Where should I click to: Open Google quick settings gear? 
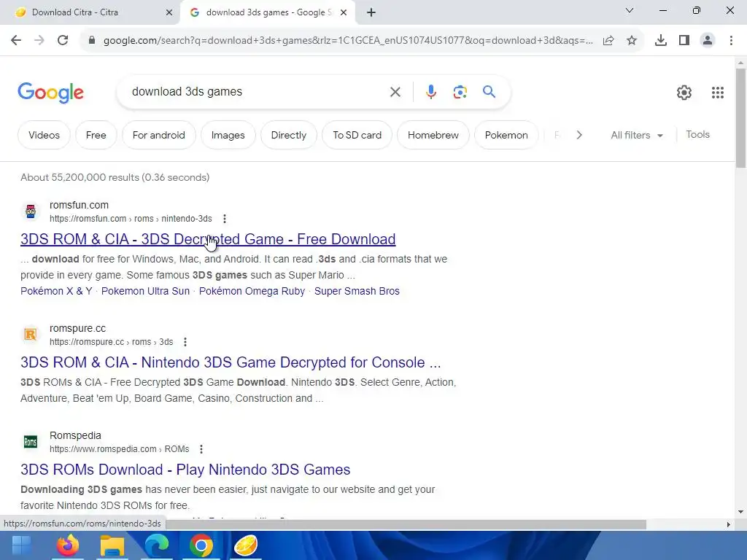[x=684, y=93]
